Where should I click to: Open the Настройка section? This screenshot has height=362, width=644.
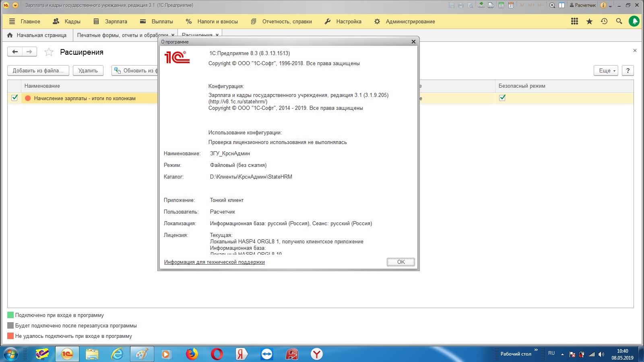(x=343, y=21)
